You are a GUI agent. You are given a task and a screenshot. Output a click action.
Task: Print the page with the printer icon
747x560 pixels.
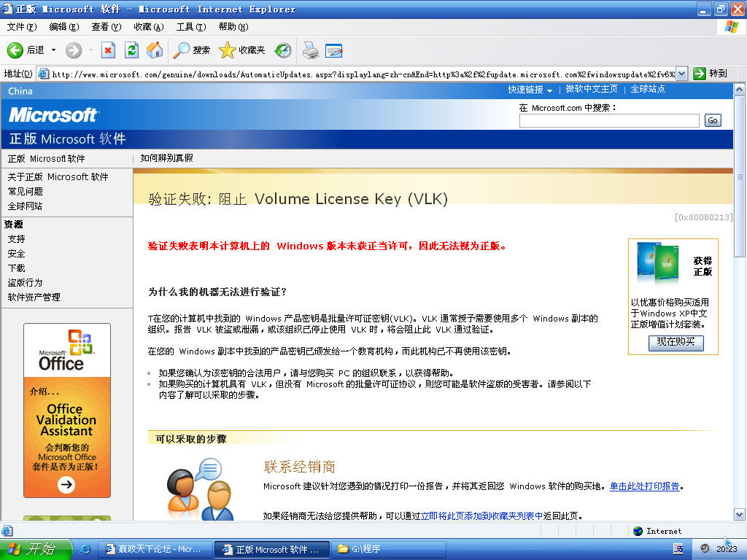[311, 50]
